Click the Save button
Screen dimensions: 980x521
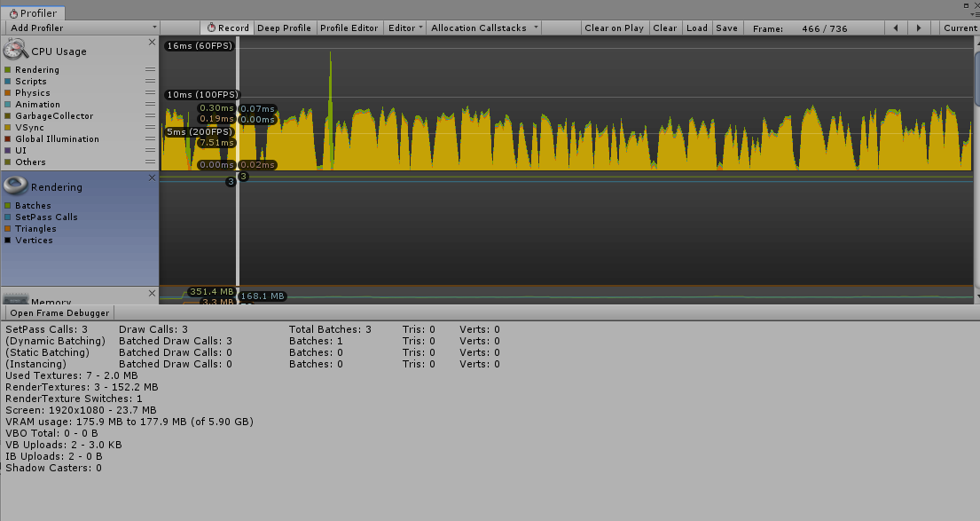coord(726,28)
